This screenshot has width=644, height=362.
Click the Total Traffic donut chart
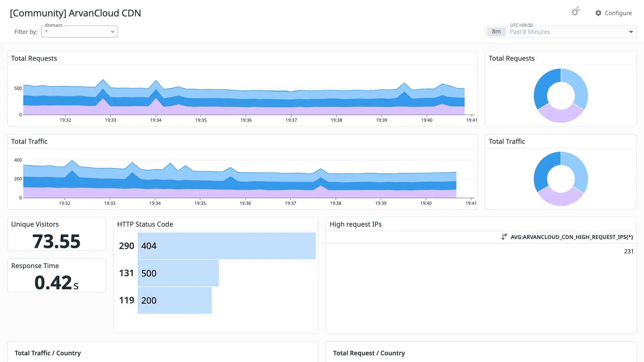(x=560, y=179)
